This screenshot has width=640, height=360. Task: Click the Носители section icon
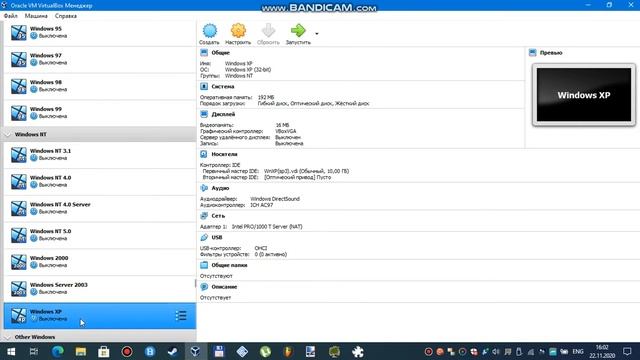[x=204, y=154]
